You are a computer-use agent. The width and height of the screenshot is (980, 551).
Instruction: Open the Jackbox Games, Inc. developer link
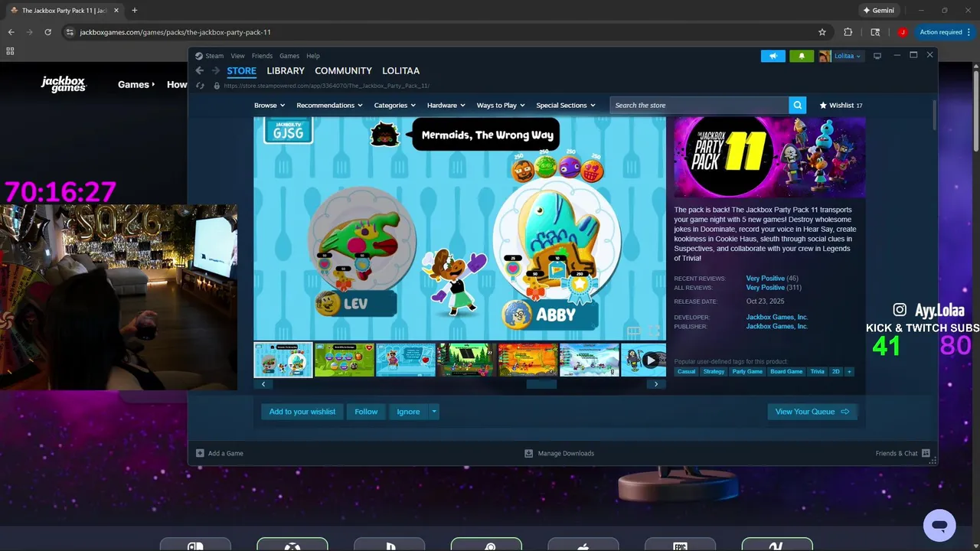click(x=777, y=317)
